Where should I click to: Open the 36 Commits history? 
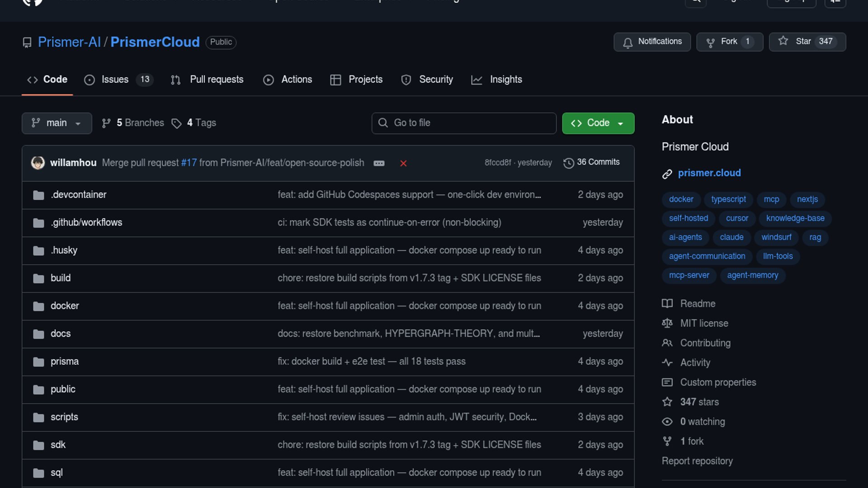[x=591, y=162]
